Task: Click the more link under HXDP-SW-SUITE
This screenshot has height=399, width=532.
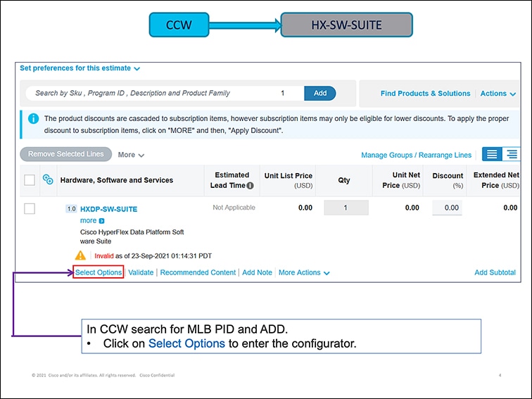Action: [x=88, y=220]
